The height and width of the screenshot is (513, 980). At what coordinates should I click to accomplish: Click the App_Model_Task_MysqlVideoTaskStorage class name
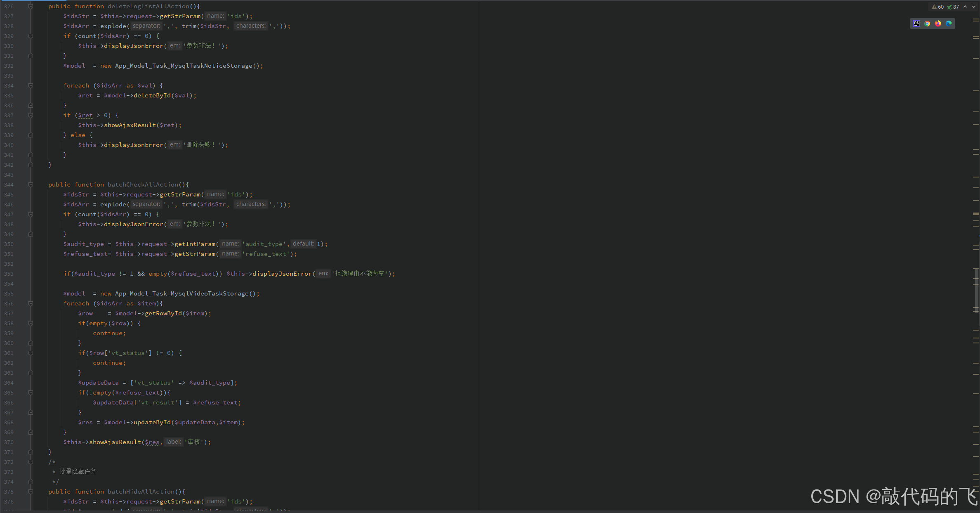pyautogui.click(x=181, y=293)
